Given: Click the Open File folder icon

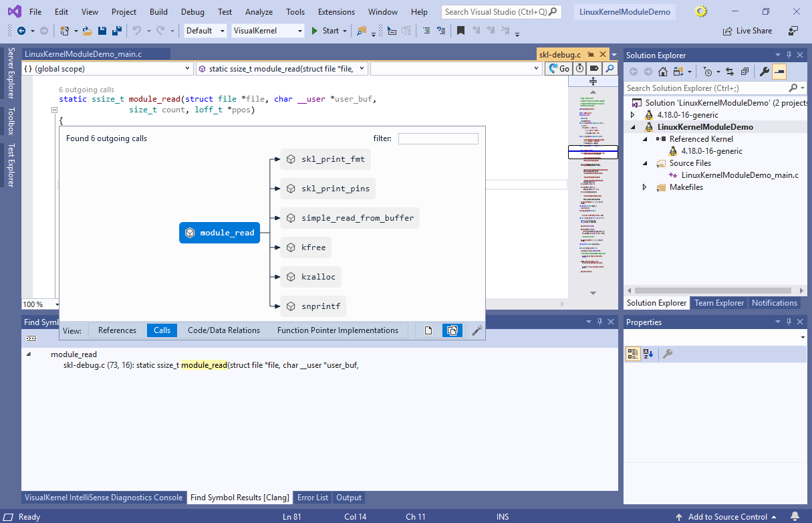Looking at the screenshot, I should point(89,31).
